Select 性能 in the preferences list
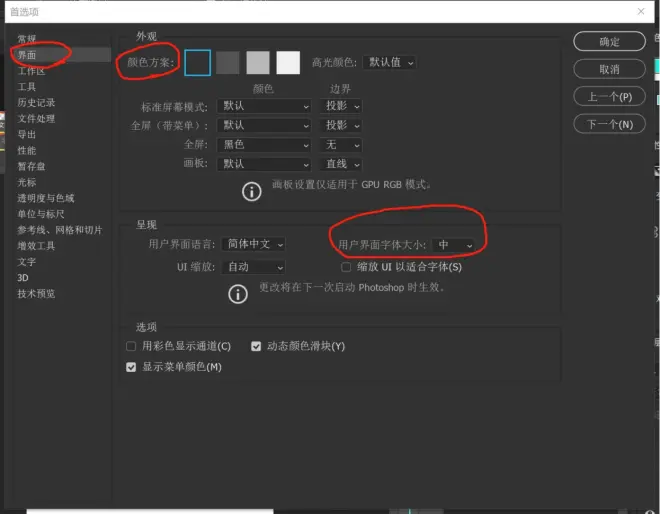 tap(27, 151)
